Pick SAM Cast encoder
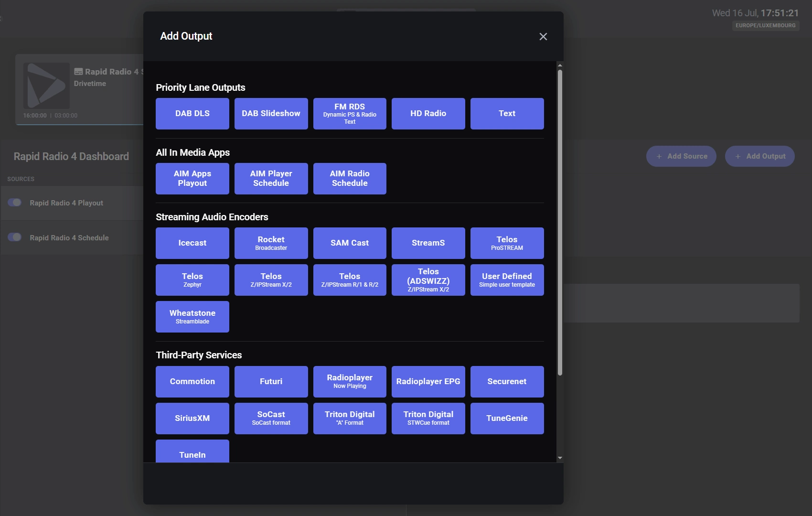 350,243
